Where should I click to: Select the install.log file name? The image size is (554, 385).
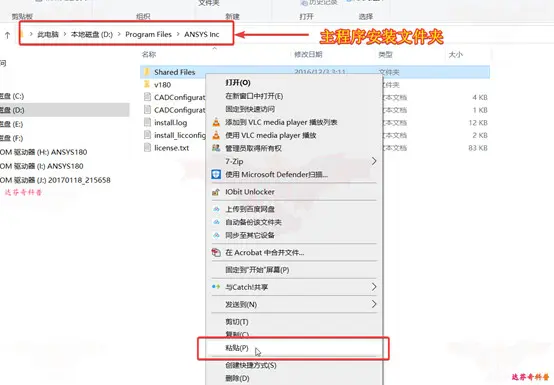coord(171,123)
